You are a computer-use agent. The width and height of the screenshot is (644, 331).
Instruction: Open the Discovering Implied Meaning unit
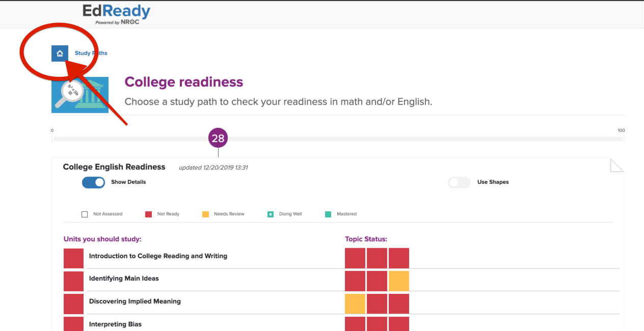[135, 301]
